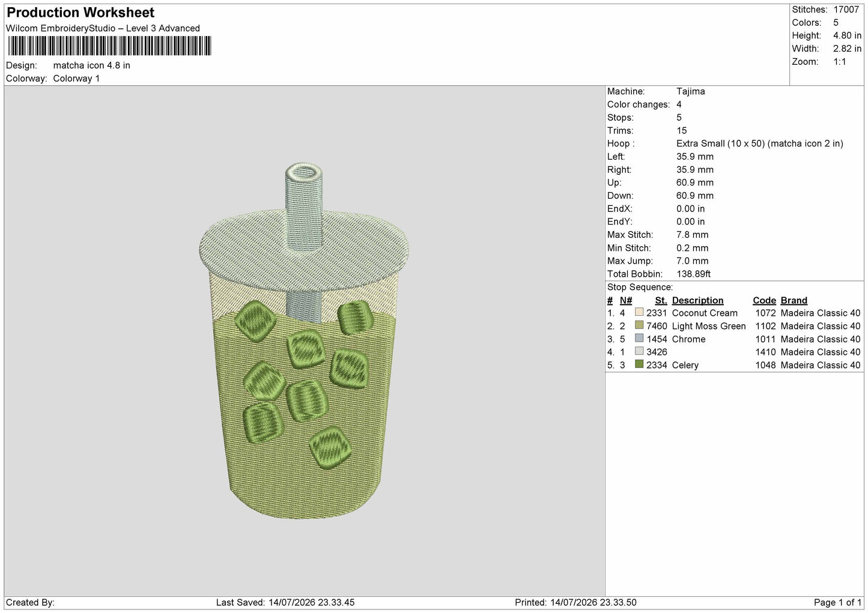Click the Min Stitch value 0.2 mm
The height and width of the screenshot is (613, 868).
pyautogui.click(x=693, y=248)
